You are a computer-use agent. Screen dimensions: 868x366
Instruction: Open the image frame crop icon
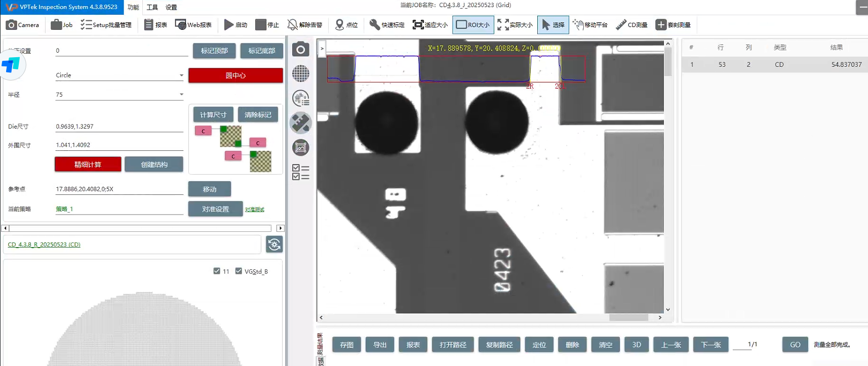click(x=301, y=147)
